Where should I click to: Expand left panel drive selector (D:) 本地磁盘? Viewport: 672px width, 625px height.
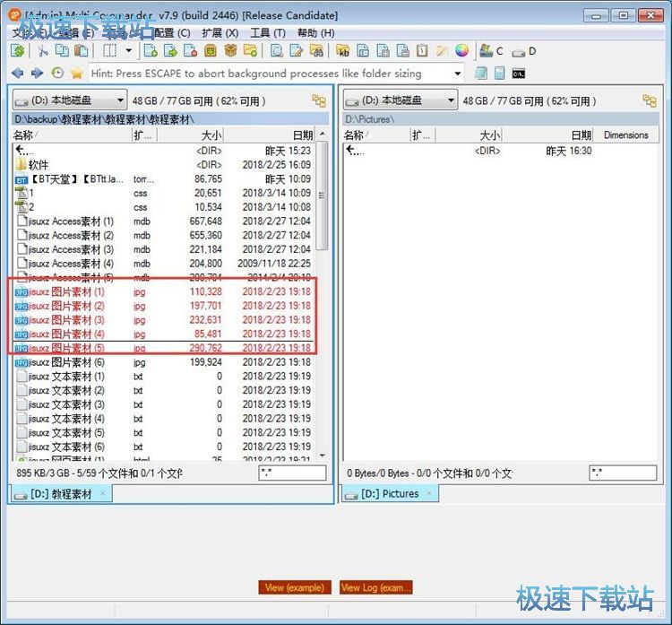click(70, 100)
